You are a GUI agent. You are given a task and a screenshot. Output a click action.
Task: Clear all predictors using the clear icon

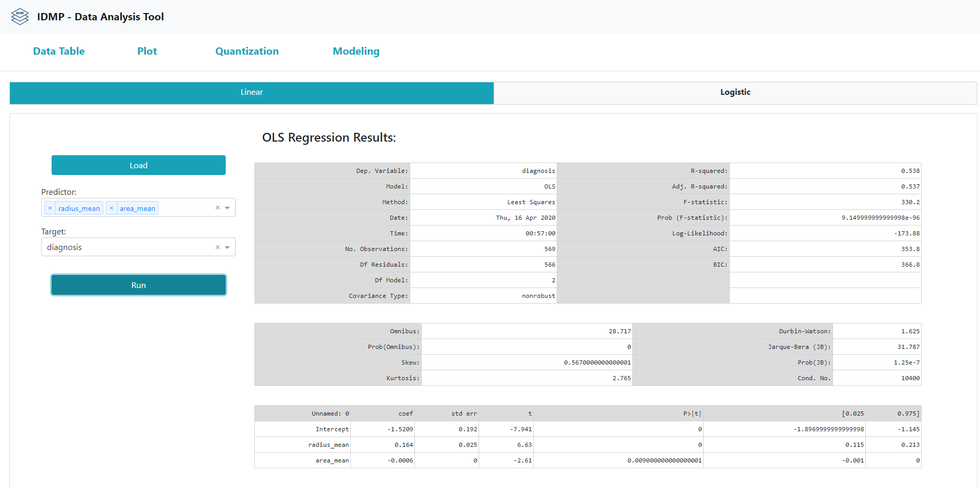pos(217,207)
